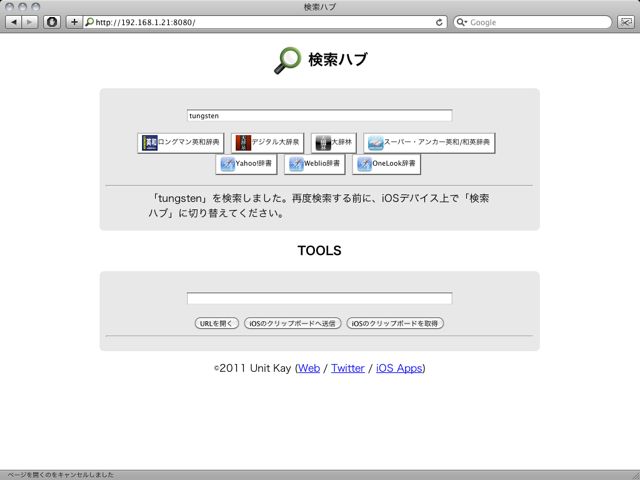
Task: Click the TOOLS heading text
Action: pyautogui.click(x=320, y=250)
